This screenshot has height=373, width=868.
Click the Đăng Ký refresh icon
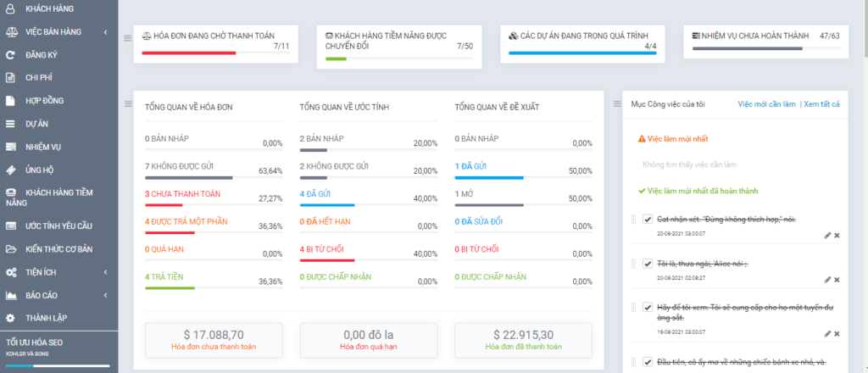coord(10,55)
